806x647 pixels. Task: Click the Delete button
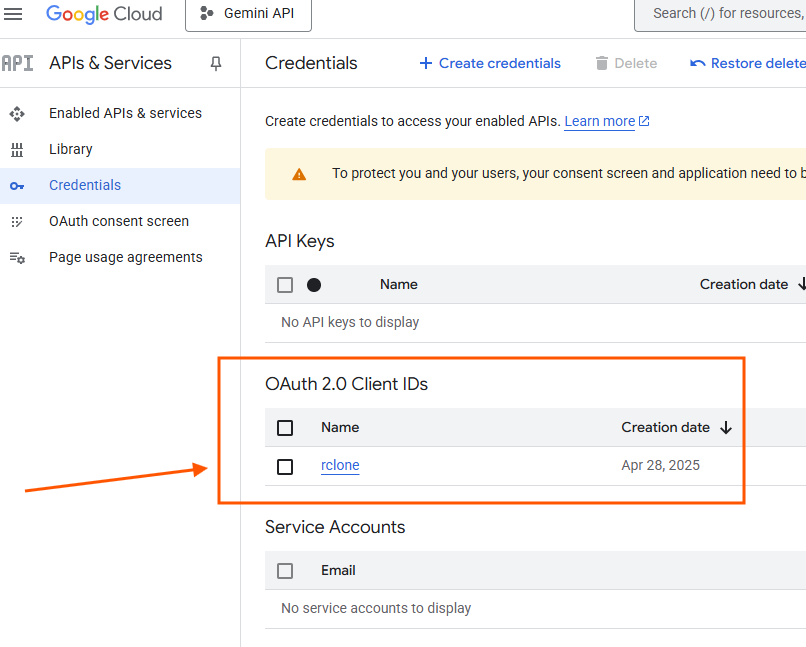[626, 63]
